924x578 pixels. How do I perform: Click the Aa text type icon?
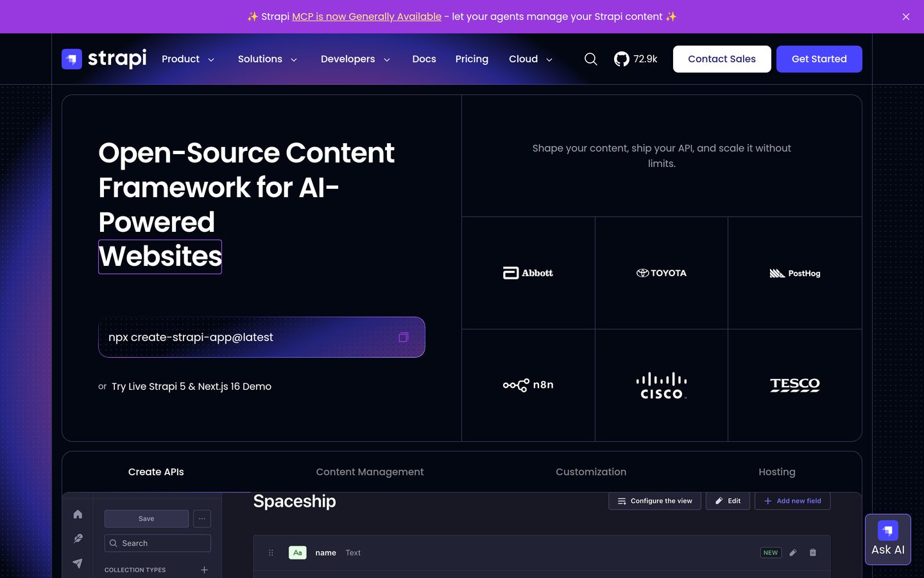tap(298, 552)
